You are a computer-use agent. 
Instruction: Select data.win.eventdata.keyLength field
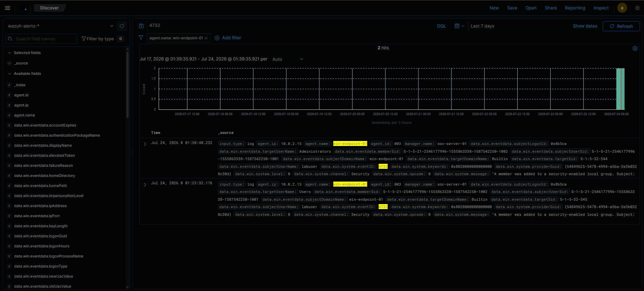click(41, 226)
